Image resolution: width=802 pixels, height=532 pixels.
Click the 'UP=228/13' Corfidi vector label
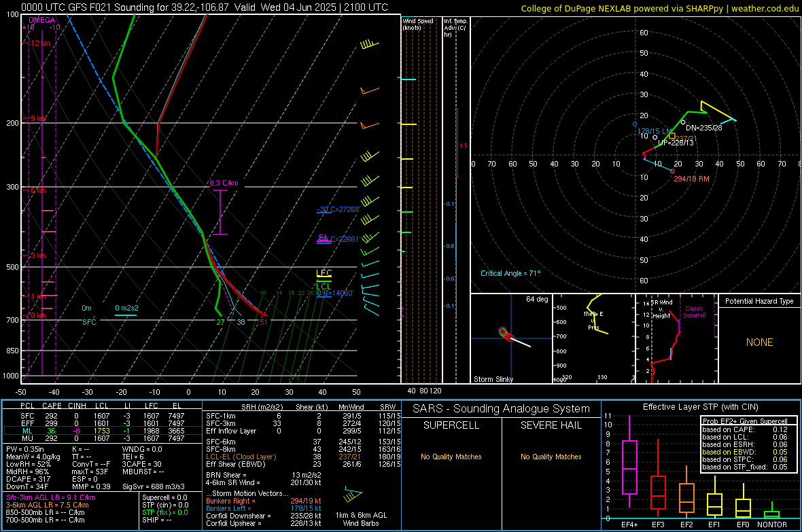click(676, 143)
